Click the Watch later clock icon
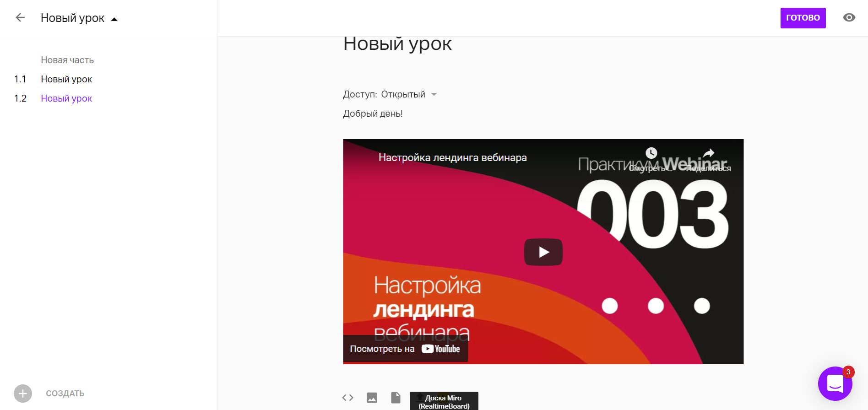This screenshot has width=868, height=410. 651,153
